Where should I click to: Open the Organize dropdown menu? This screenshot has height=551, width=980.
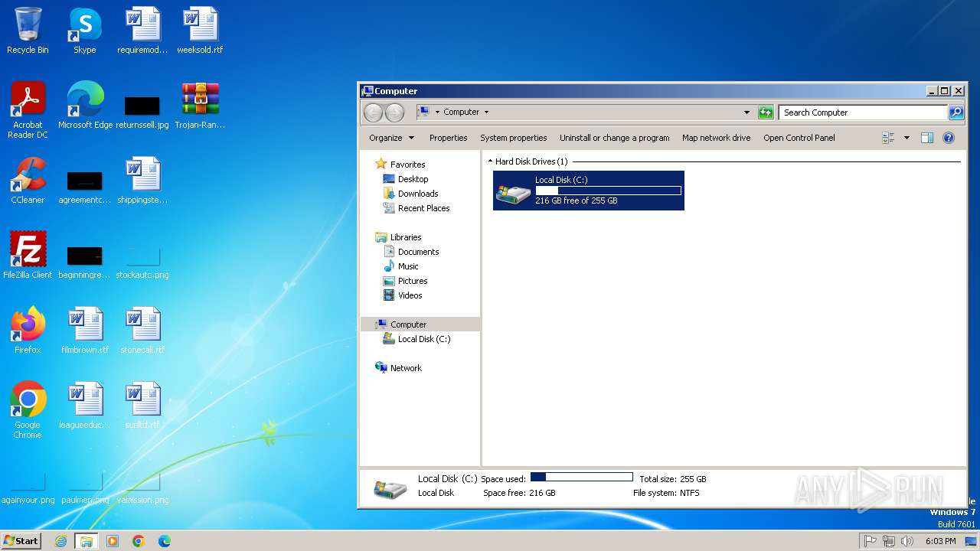pos(391,138)
